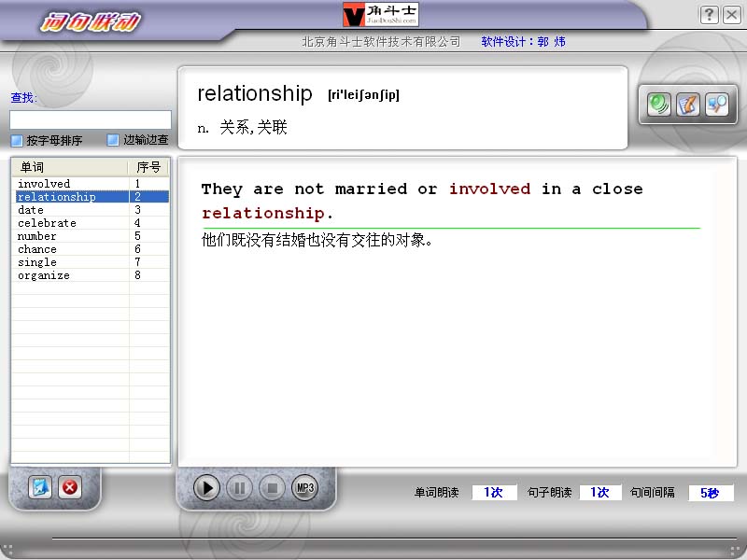The width and height of the screenshot is (747, 560).
Task: Click the 序号 column header
Action: [x=148, y=167]
